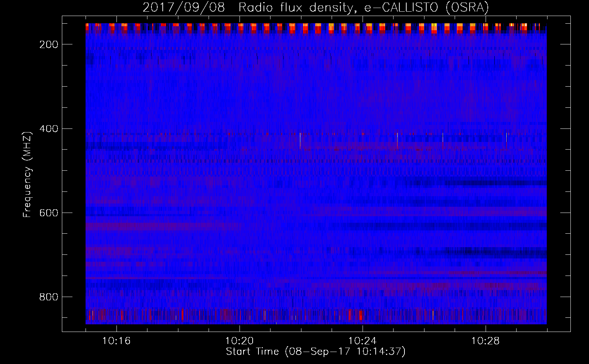589x364 pixels.
Task: Click the 10:16 time tick label
Action: (116, 341)
